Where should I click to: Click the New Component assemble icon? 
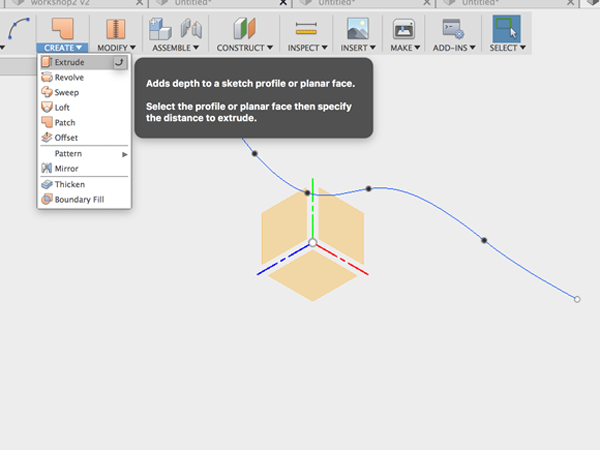[160, 29]
